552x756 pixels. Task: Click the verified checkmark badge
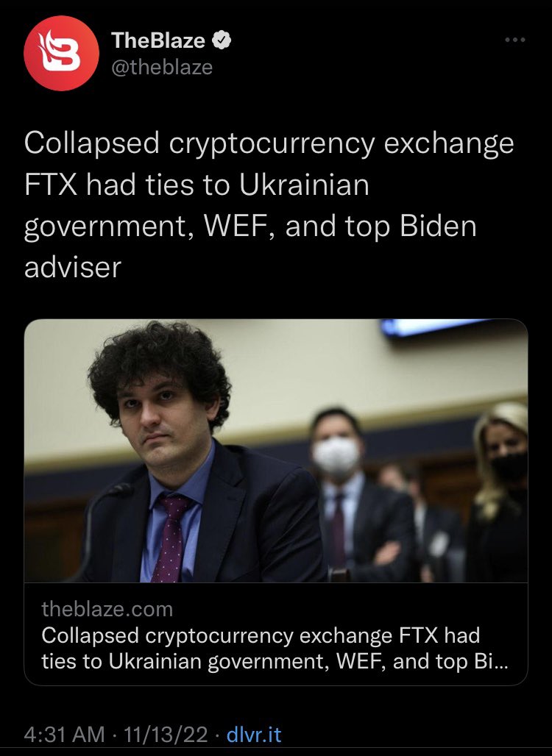[x=222, y=40]
